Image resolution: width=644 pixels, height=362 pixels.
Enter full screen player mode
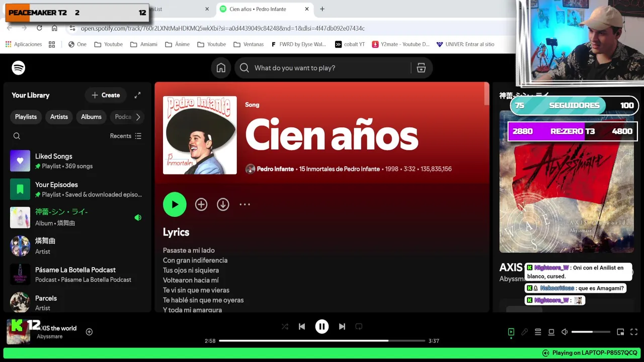pyautogui.click(x=634, y=332)
